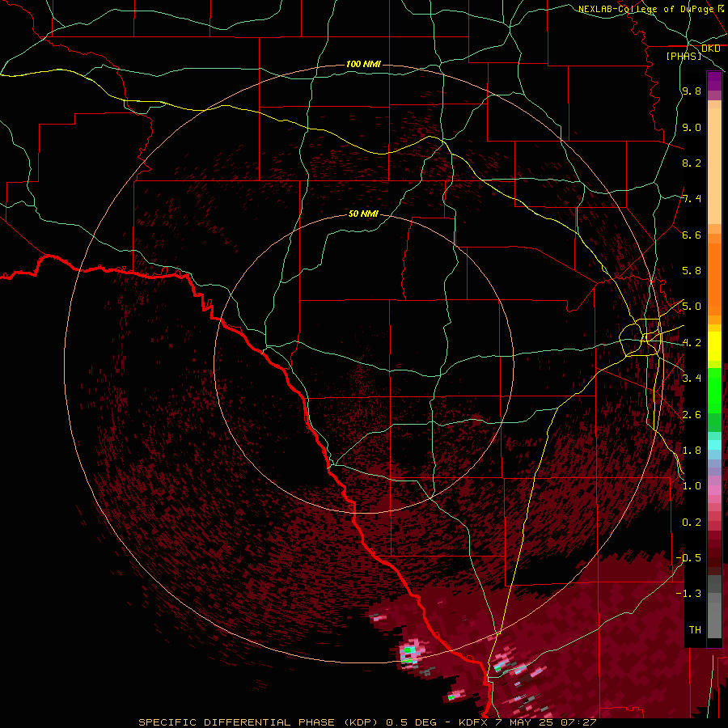The height and width of the screenshot is (728, 728).
Task: Click the 7.4 scale value
Action: [x=692, y=199]
